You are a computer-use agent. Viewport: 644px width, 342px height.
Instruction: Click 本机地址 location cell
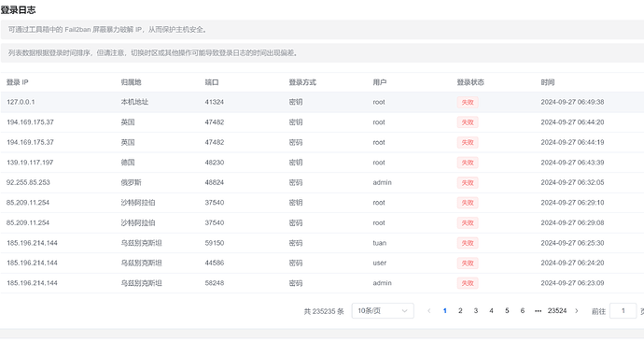[134, 102]
